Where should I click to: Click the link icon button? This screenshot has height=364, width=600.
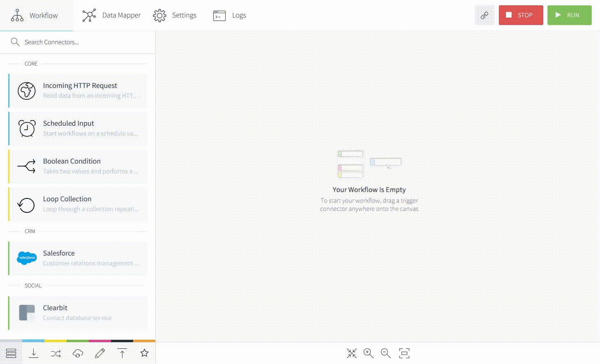(x=485, y=15)
